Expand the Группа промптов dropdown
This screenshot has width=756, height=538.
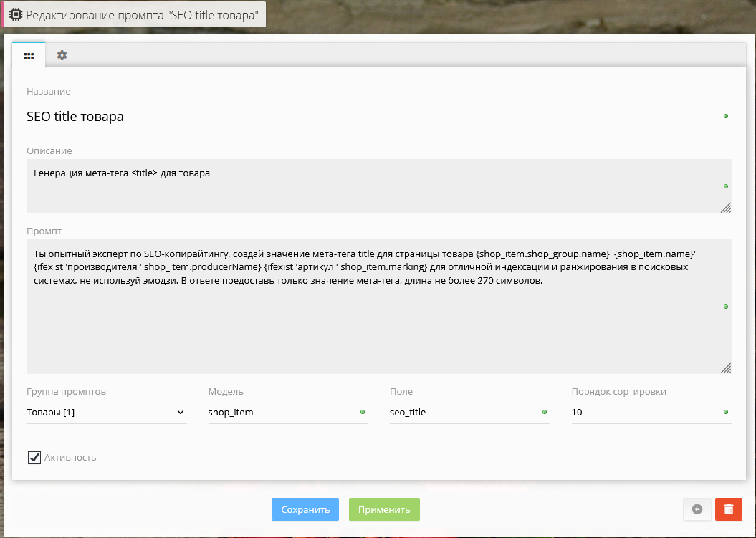click(x=106, y=412)
